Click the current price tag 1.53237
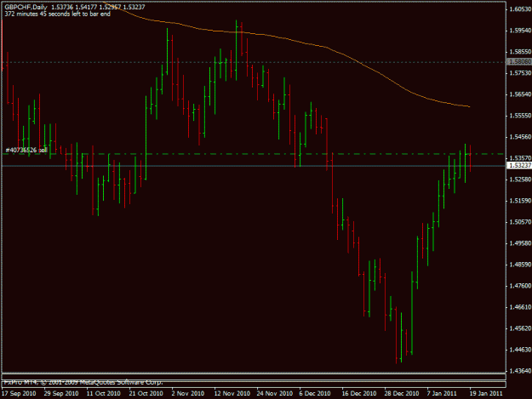Screen dimensions: 532x399 [x=519, y=165]
